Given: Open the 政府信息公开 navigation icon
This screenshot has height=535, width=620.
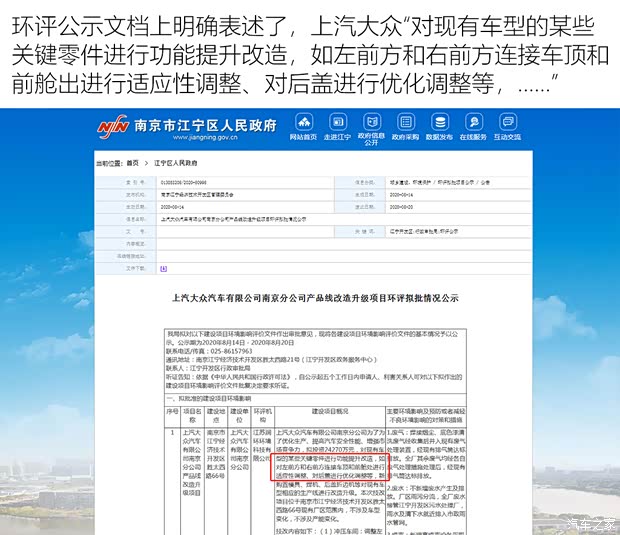Looking at the screenshot, I should (372, 122).
